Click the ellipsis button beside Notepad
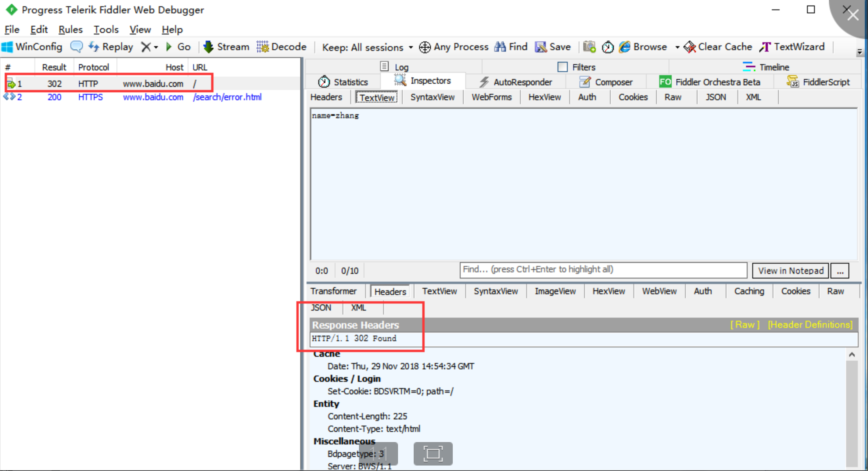The image size is (868, 471). pyautogui.click(x=840, y=271)
